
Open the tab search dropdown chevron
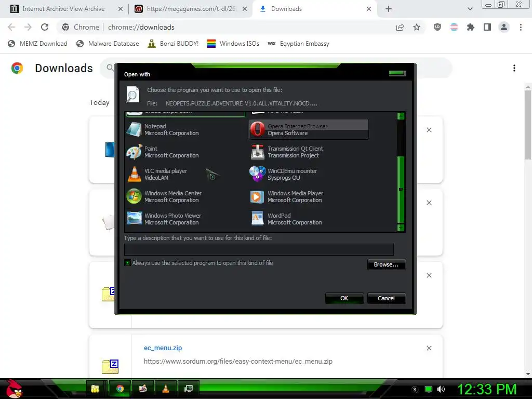tap(470, 9)
